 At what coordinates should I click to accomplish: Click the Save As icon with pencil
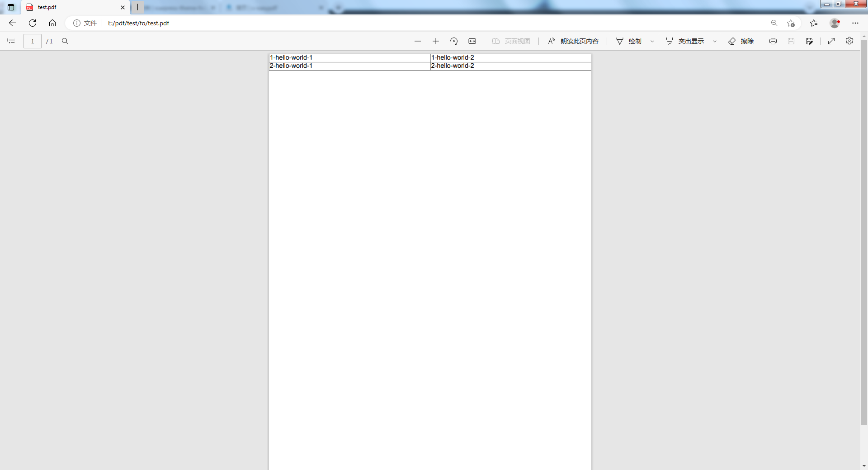pyautogui.click(x=809, y=41)
